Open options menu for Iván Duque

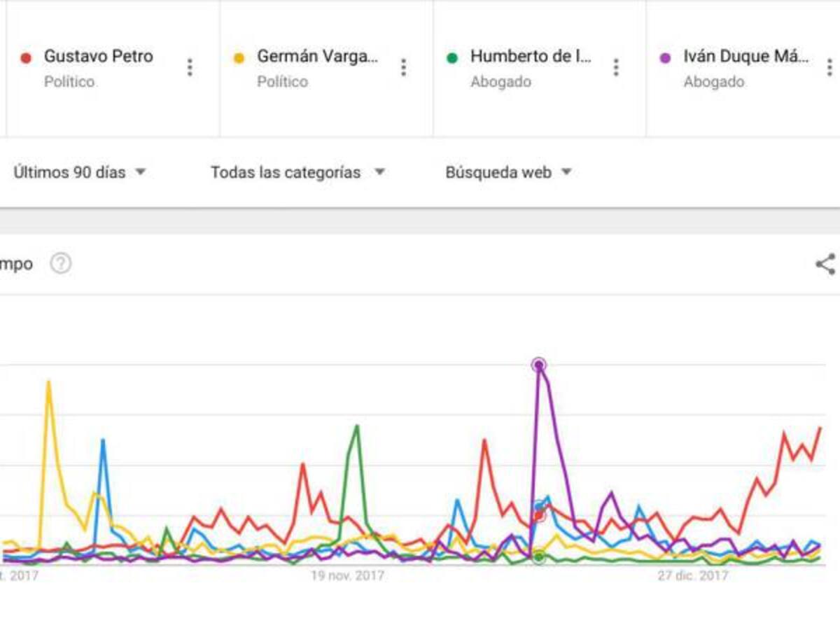(x=829, y=67)
